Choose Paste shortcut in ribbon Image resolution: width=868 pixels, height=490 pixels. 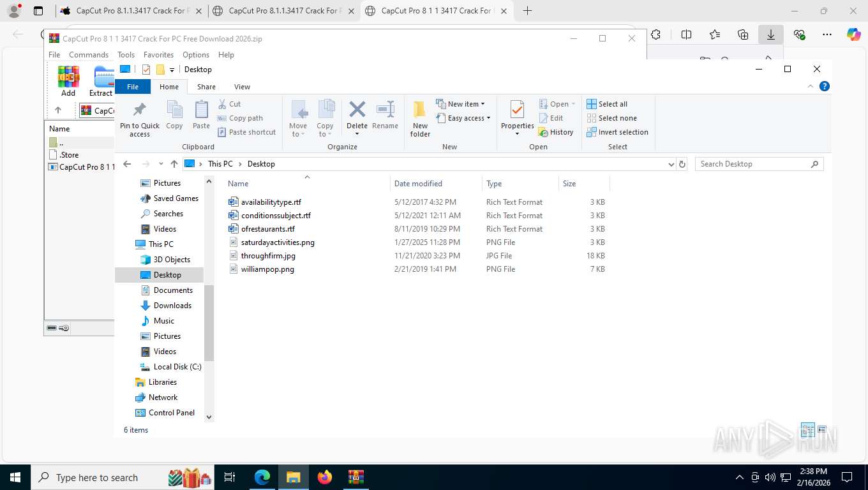coord(246,132)
